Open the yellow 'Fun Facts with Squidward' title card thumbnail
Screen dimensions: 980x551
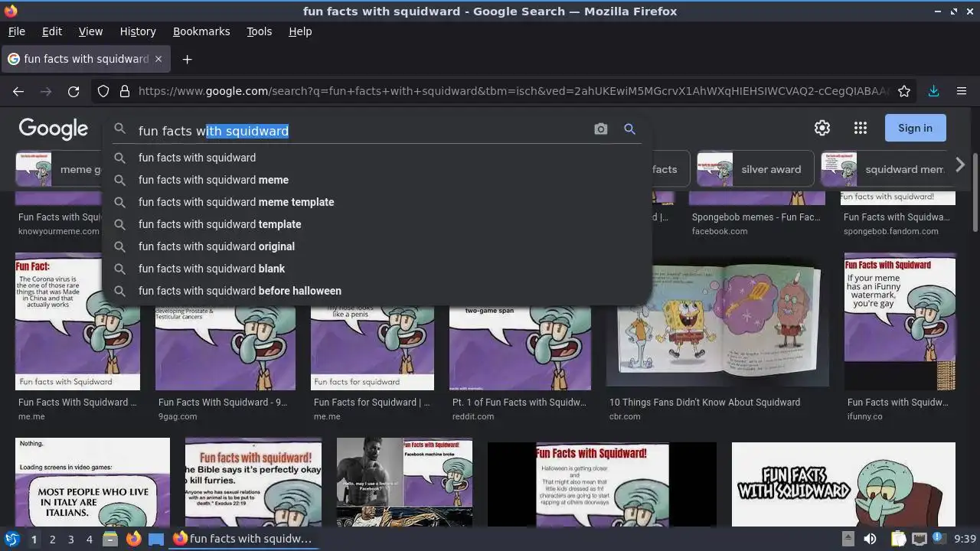click(x=844, y=484)
